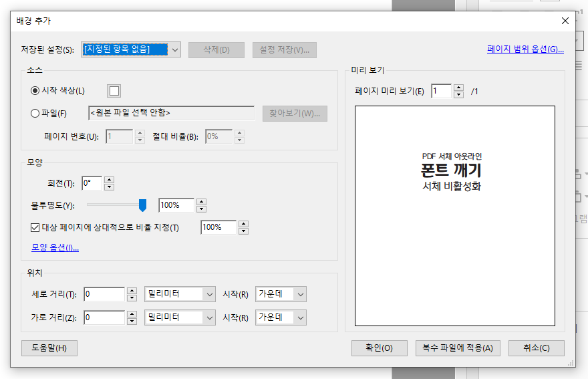The image size is (588, 379).
Task: Open 가로 거리 시작 가운데 dropdown
Action: click(x=281, y=318)
